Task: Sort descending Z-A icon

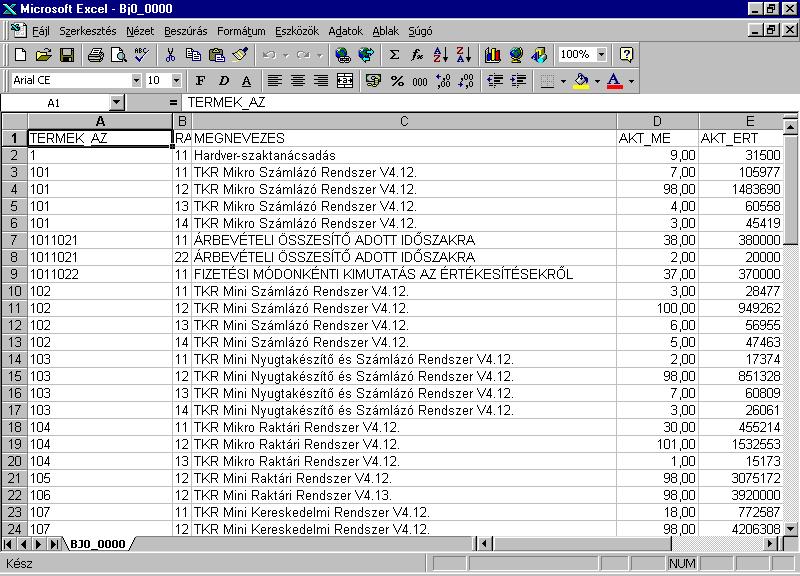Action: (464, 55)
